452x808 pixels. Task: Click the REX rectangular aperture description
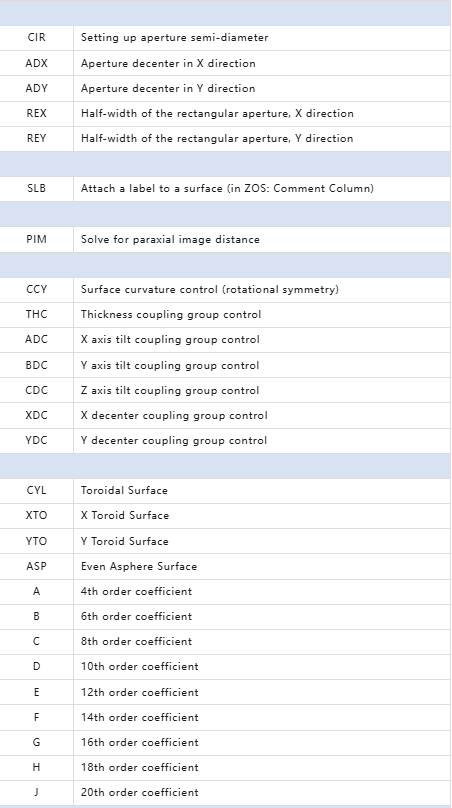217,113
